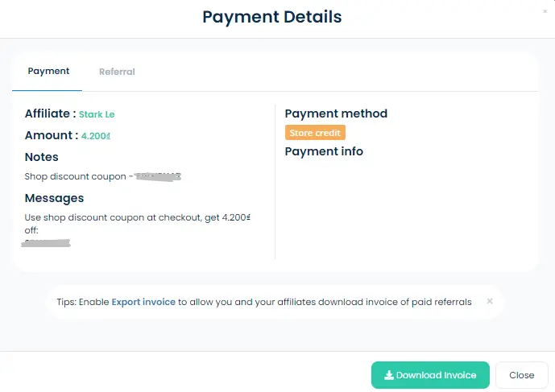Click the Store credit badge

[x=315, y=133]
